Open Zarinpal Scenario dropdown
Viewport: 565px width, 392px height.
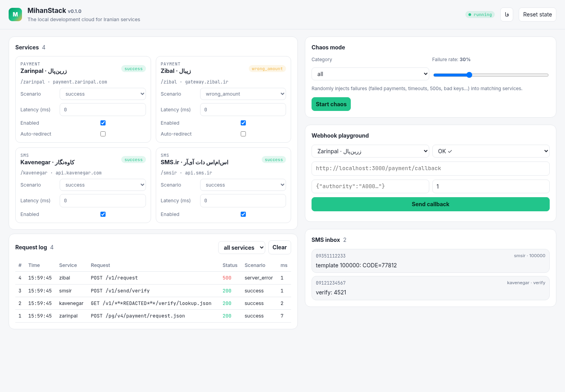click(103, 94)
